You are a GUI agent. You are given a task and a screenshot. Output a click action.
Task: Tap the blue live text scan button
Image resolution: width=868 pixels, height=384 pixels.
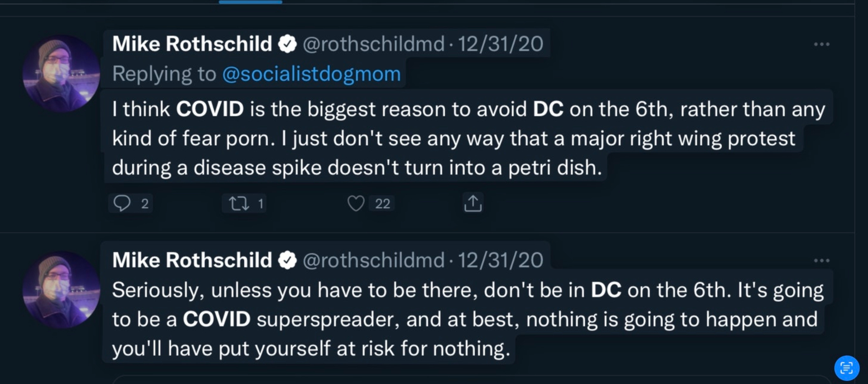click(846, 368)
